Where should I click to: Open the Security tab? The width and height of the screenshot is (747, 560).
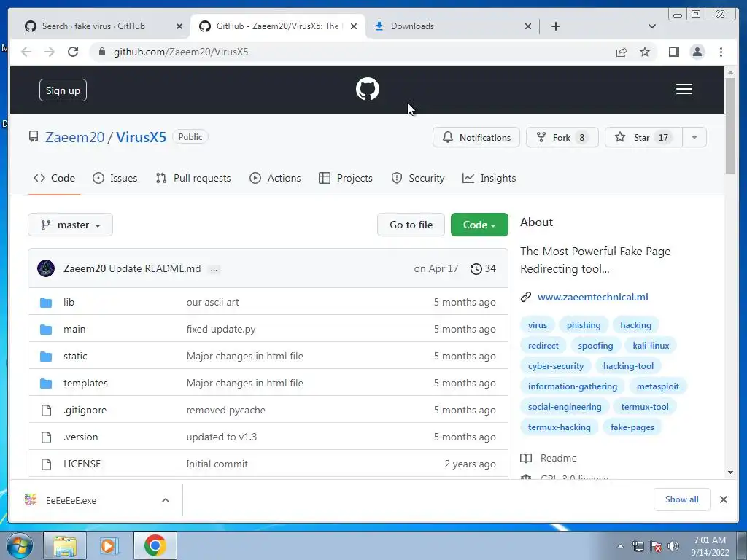point(418,178)
